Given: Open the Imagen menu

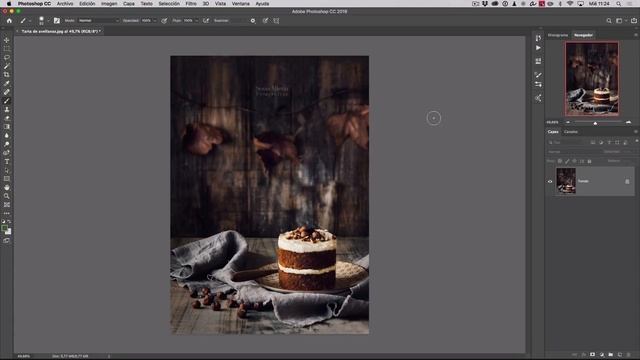Looking at the screenshot, I should pyautogui.click(x=109, y=4).
